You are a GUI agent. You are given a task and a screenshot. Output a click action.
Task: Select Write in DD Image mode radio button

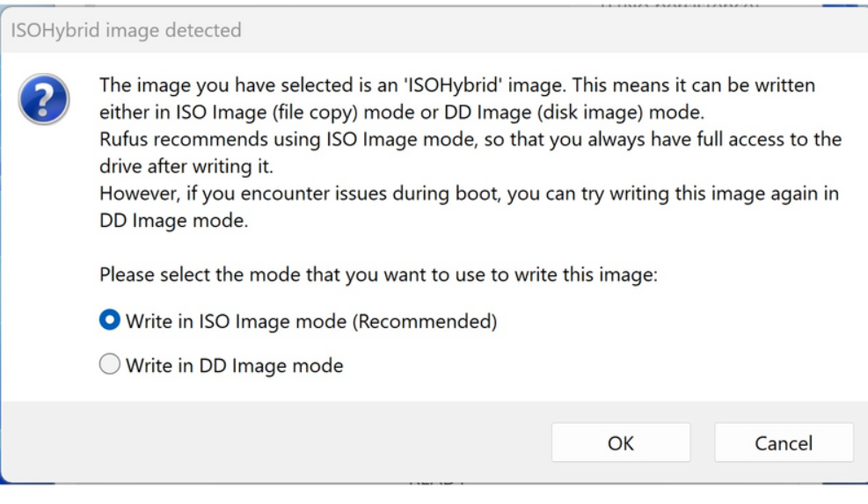click(x=109, y=365)
